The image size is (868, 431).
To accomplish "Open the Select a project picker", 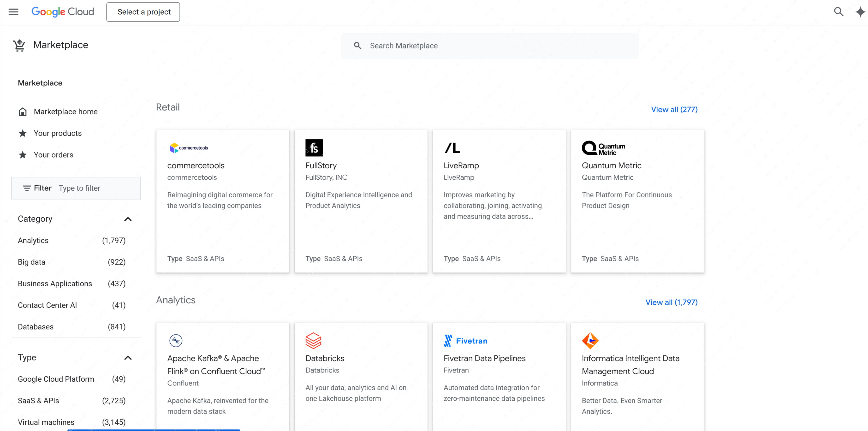I will 143,12.
